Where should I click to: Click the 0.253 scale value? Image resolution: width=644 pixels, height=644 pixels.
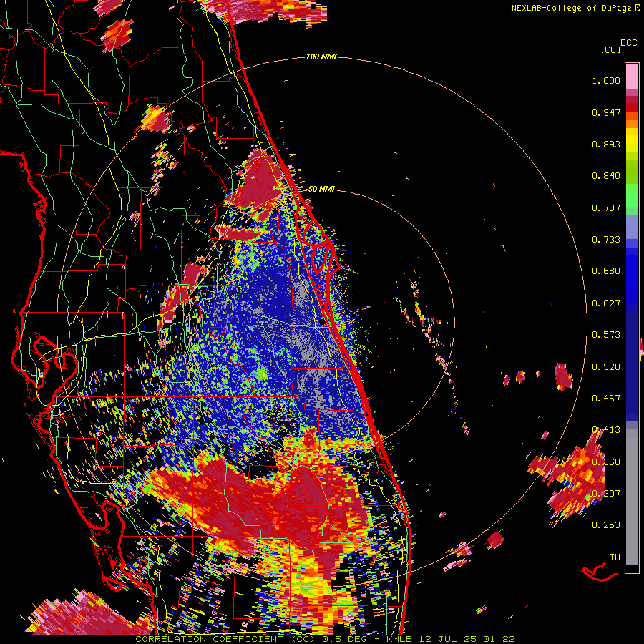pyautogui.click(x=606, y=525)
